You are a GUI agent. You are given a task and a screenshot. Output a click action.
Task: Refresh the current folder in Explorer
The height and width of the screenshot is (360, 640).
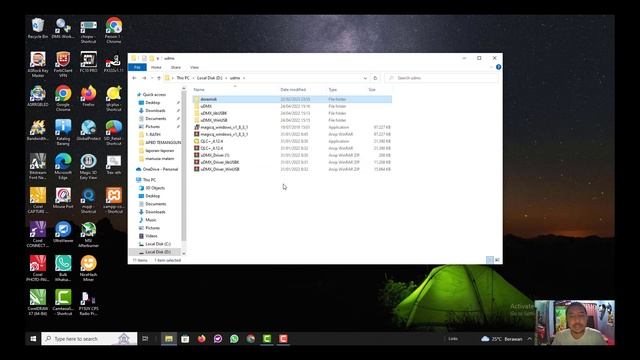375,78
